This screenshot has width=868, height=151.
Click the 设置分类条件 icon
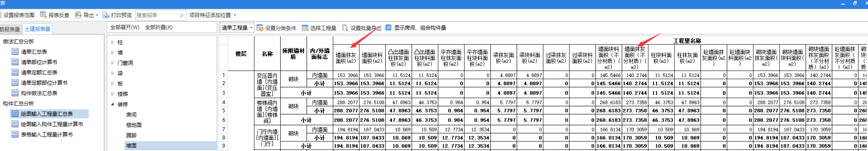pyautogui.click(x=260, y=28)
